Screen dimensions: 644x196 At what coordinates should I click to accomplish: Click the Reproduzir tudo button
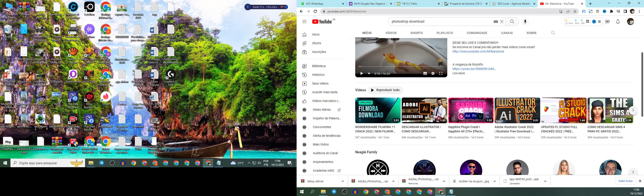tap(385, 90)
